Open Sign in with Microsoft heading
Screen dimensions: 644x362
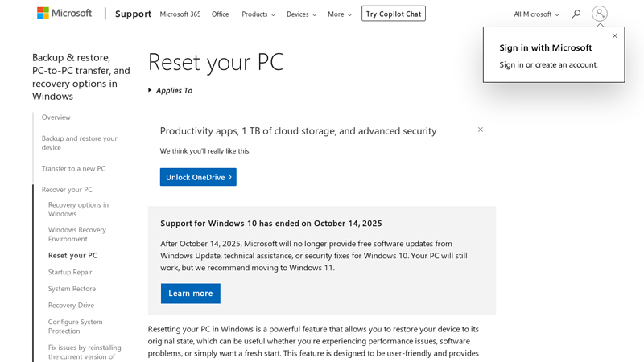tap(546, 47)
